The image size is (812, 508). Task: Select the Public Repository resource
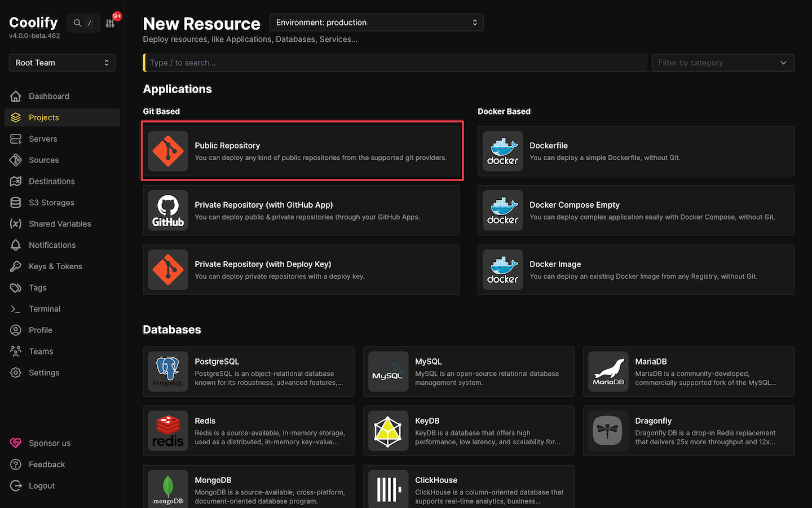coord(302,151)
